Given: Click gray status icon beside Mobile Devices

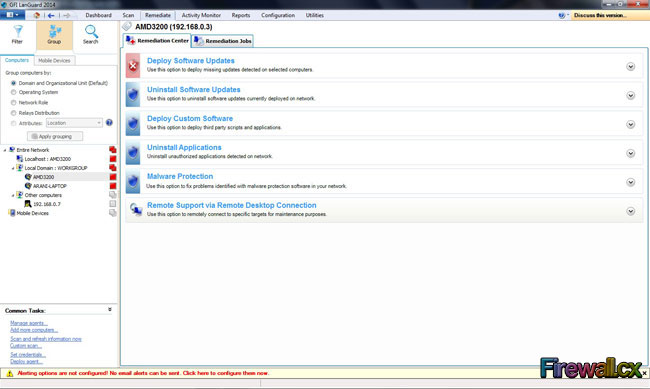Looking at the screenshot, I should [x=113, y=213].
